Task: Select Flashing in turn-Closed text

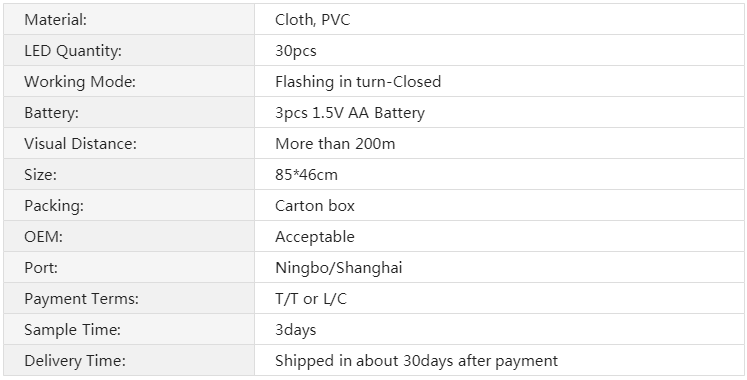Action: coord(358,81)
